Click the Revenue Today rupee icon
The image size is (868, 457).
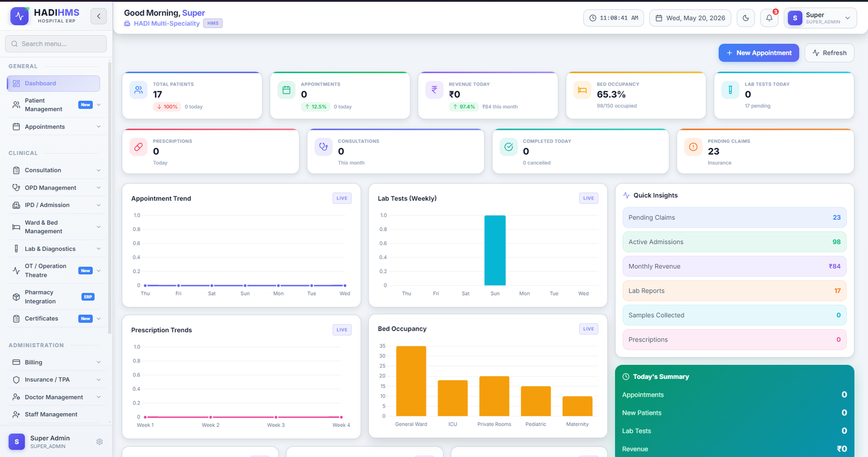(434, 90)
